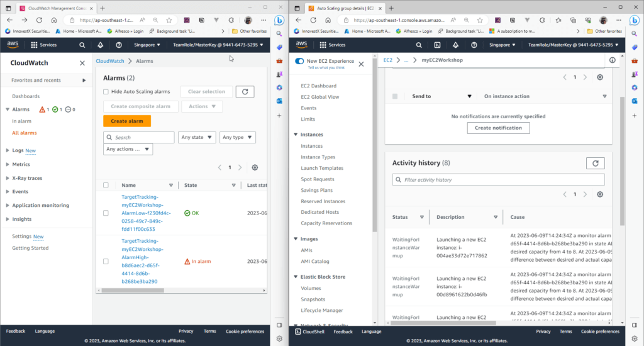This screenshot has height=346, width=644.
Task: Open account menu in EC2 window
Action: click(573, 45)
